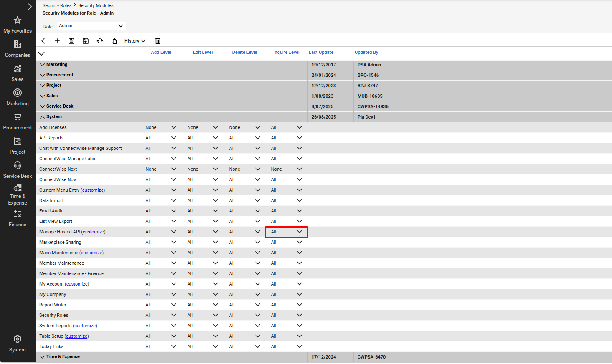The image size is (612, 364).
Task: Open Add Licenses Add Level dropdown
Action: 161,127
